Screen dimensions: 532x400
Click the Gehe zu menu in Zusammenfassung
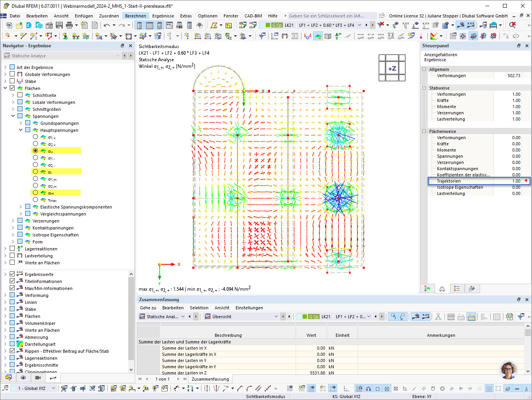(x=148, y=308)
